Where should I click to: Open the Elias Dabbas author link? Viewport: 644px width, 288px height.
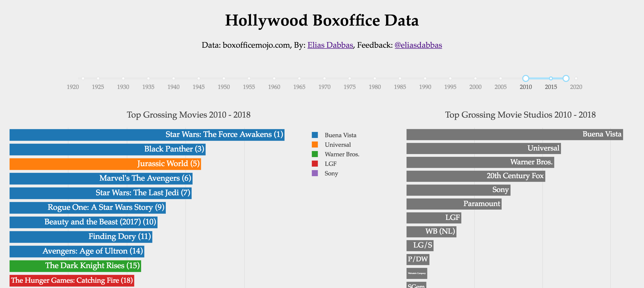coord(330,45)
